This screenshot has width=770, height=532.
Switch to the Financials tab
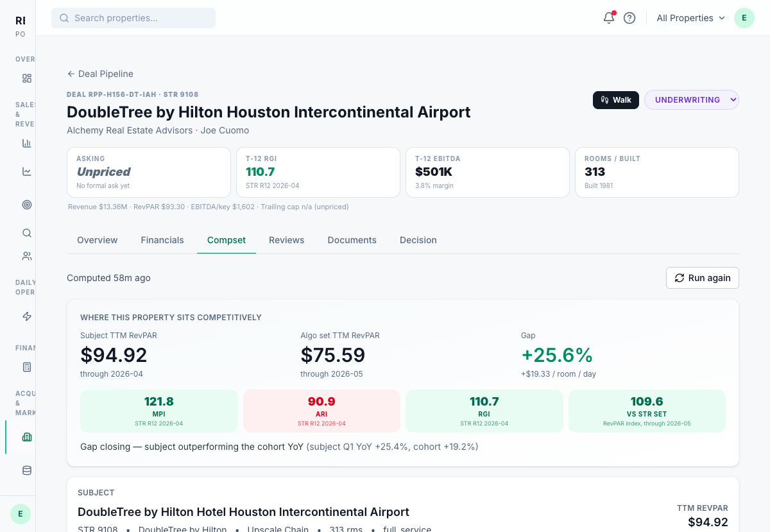pos(162,240)
